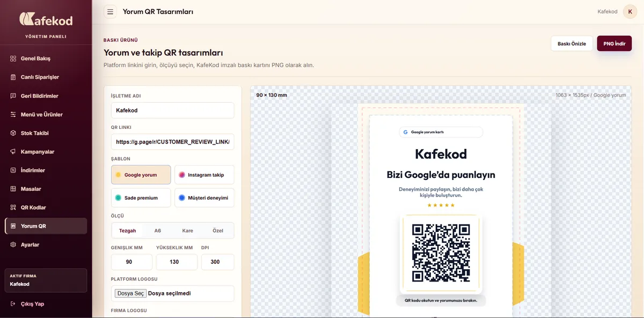The height and width of the screenshot is (318, 644).
Task: Click the '90 × 130 mm' size label
Action: click(272, 95)
